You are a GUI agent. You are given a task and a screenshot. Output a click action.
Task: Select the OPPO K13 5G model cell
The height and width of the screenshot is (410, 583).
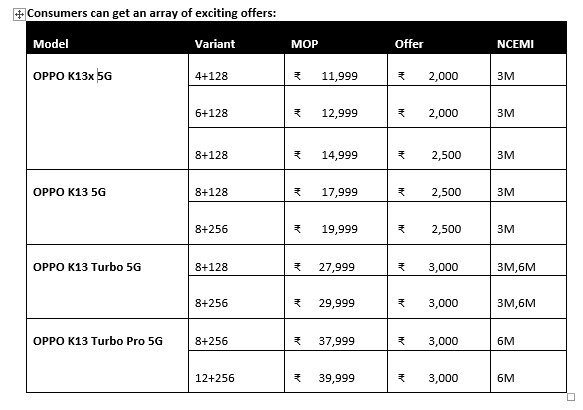coord(107,207)
